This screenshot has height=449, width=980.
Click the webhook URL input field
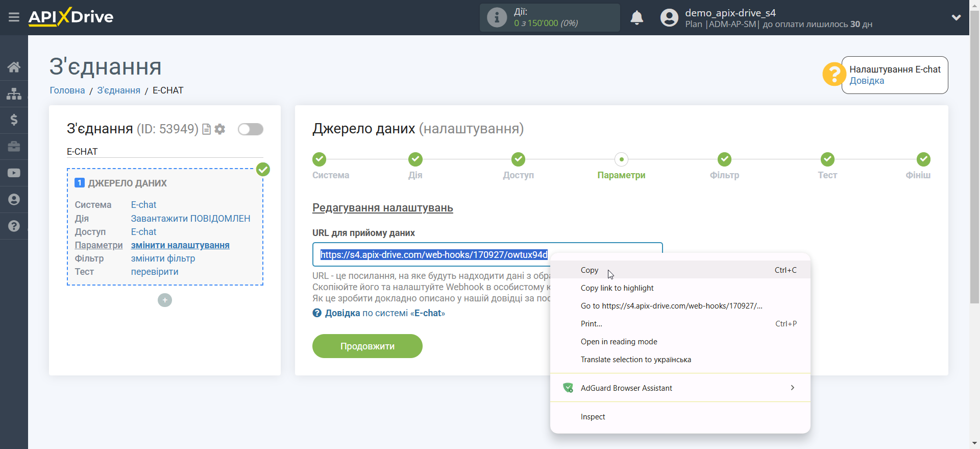(487, 254)
